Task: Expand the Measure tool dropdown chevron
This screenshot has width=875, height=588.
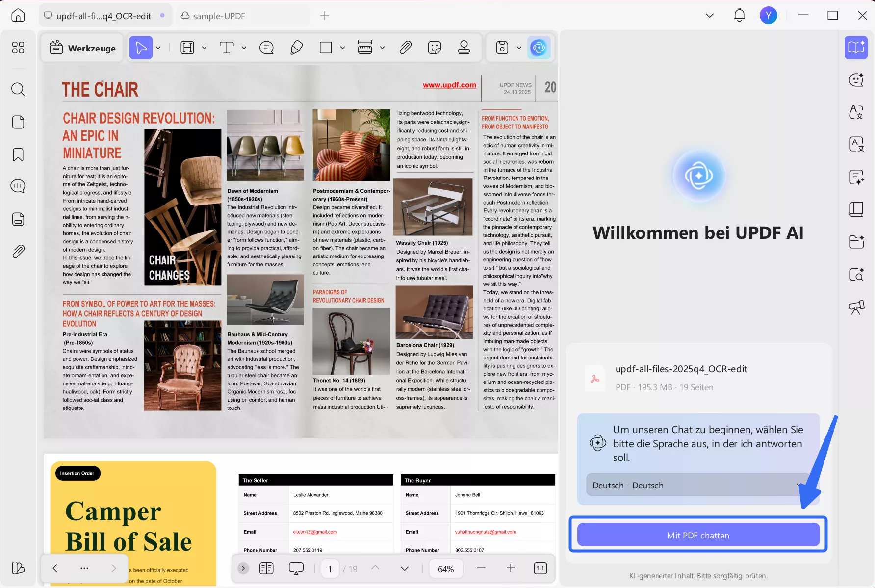Action: pyautogui.click(x=382, y=47)
